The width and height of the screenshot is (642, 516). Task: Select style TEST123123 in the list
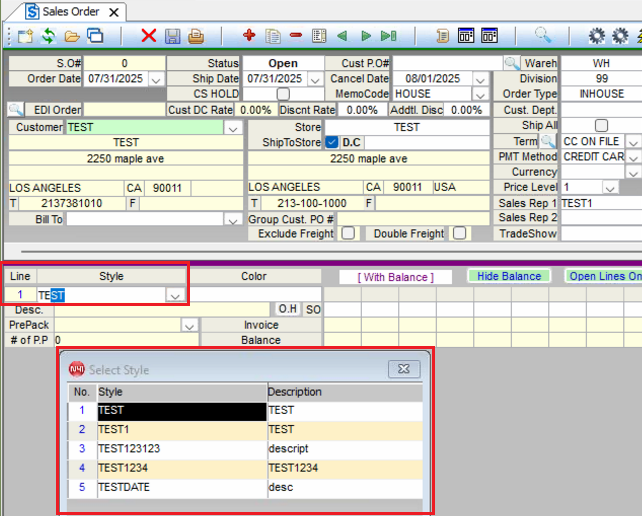tap(182, 449)
